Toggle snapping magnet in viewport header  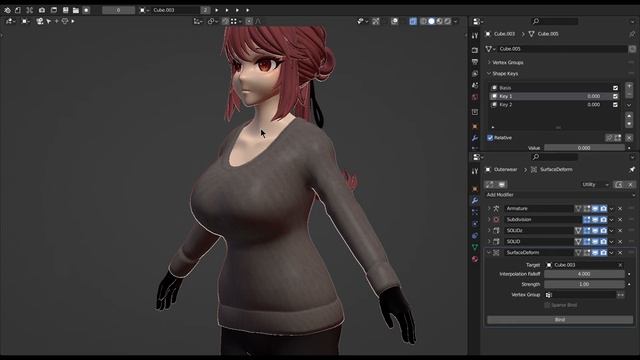pyautogui.click(x=225, y=21)
